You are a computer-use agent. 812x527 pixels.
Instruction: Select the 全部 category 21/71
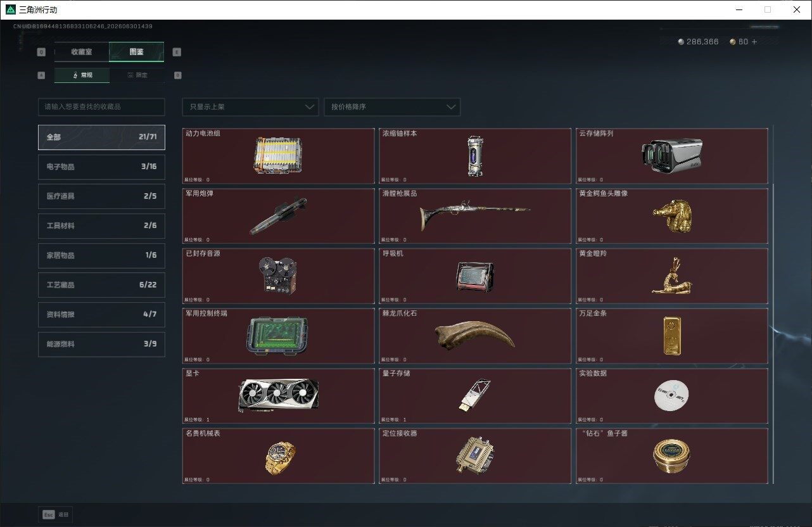(101, 137)
